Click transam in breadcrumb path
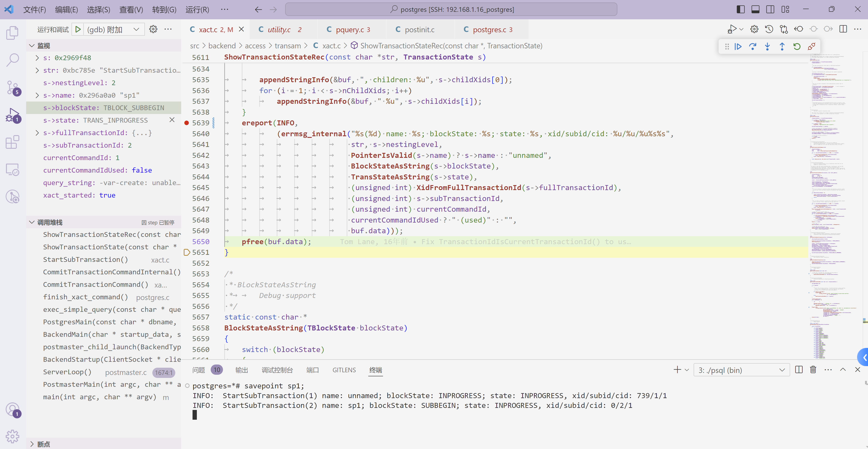868x449 pixels. tap(287, 45)
